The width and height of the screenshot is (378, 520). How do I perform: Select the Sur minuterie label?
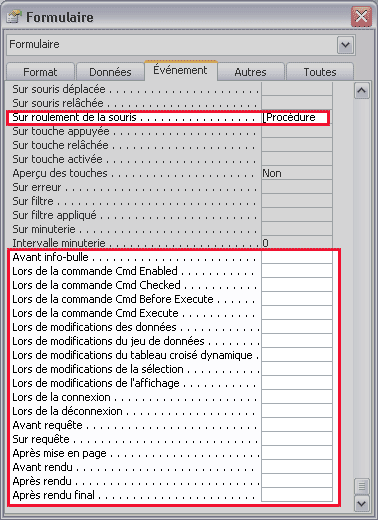(44, 229)
